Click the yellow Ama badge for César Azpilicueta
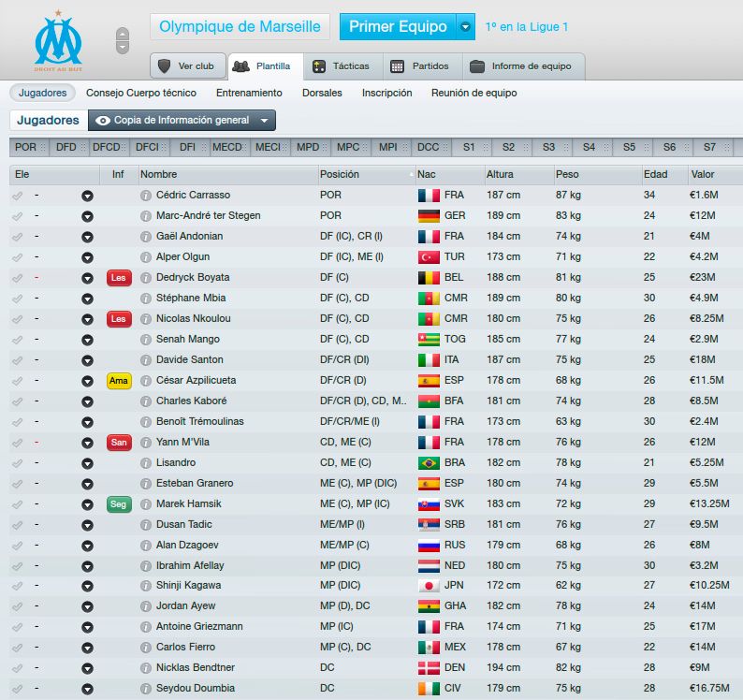Screen dimensions: 743x700 tap(119, 381)
